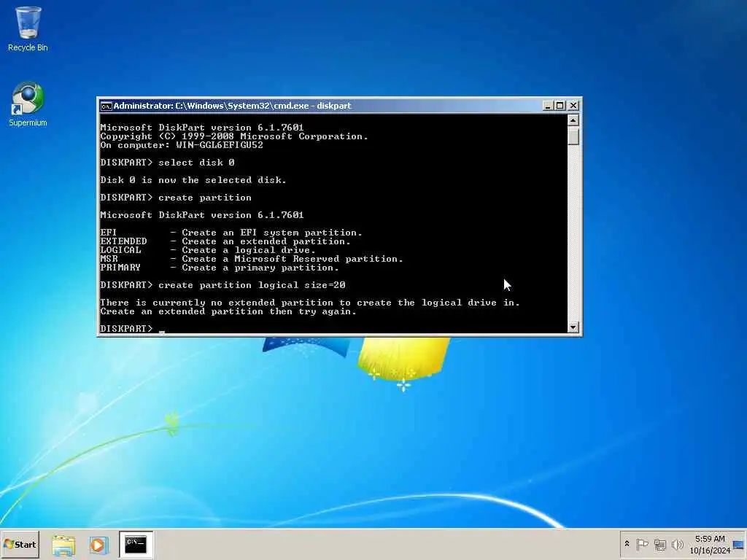Click the console scrollbar down arrow
Image resolution: width=747 pixels, height=560 pixels.
(573, 327)
